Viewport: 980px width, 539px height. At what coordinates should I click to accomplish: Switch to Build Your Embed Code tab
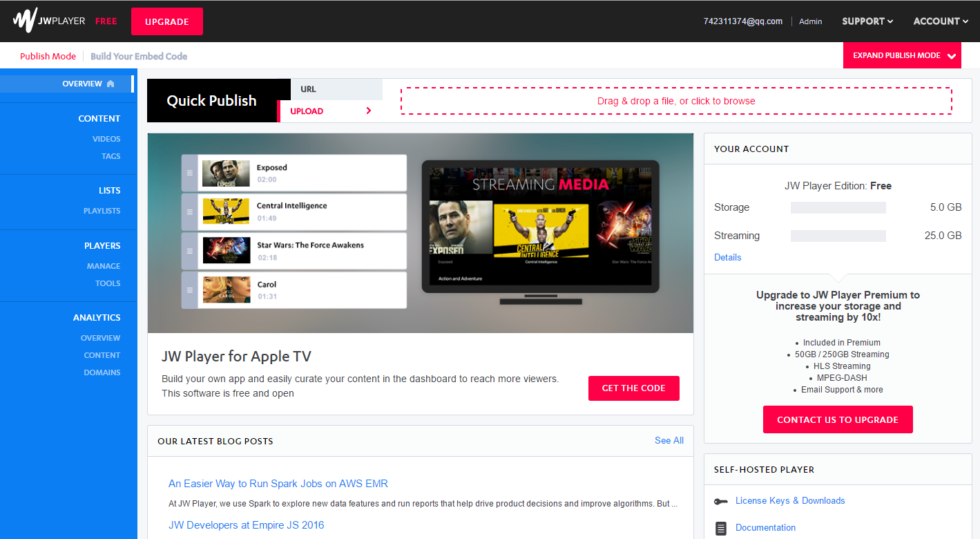[139, 56]
